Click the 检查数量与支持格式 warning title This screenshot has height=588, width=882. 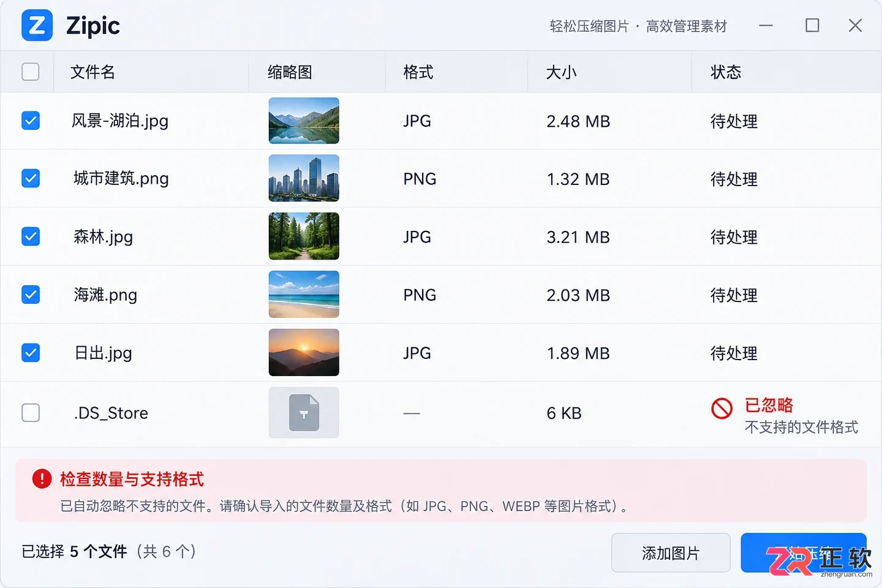point(132,479)
